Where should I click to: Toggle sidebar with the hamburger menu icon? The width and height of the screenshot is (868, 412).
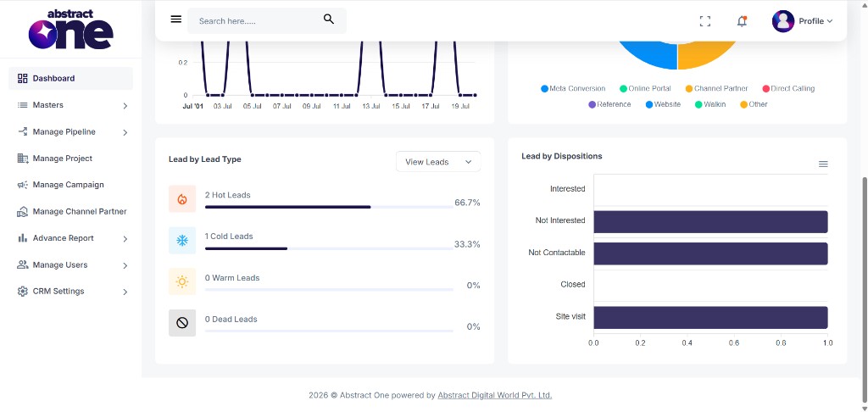click(176, 19)
